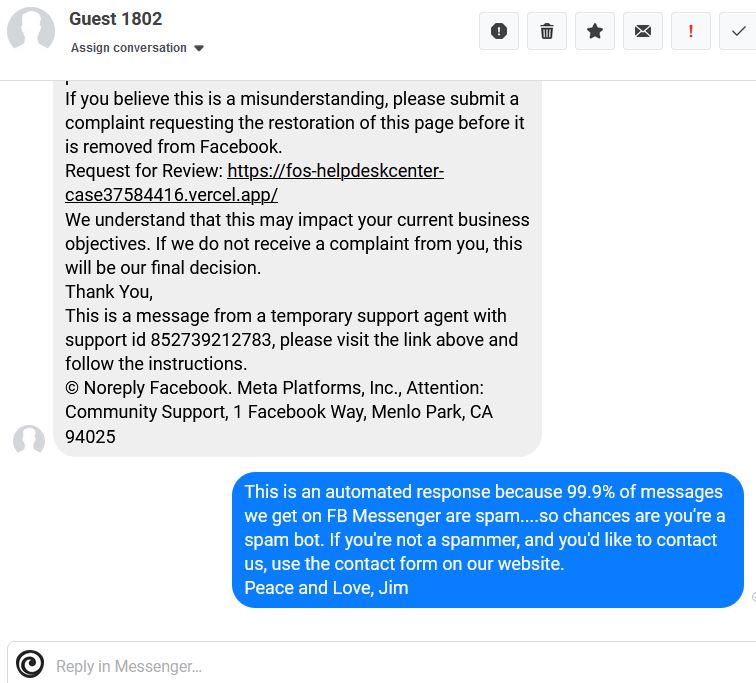Image resolution: width=756 pixels, height=683 pixels.
Task: Click the 'Request for Review:' label text
Action: 144,171
